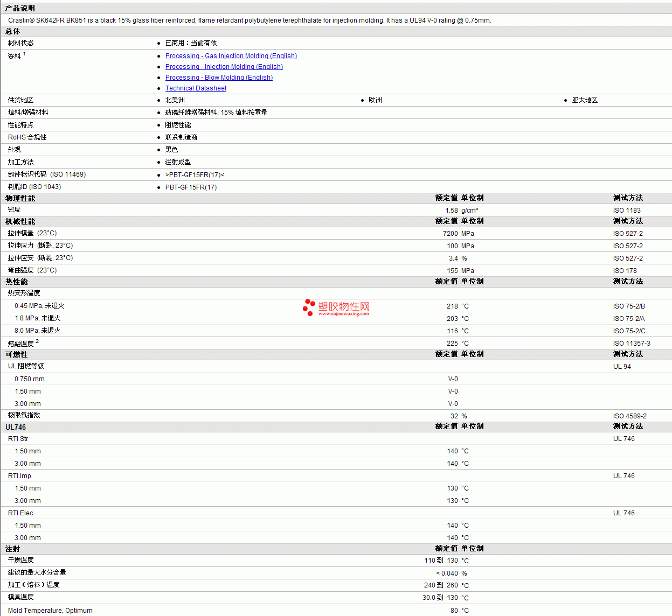
Task: Select the 产品说明 section header
Action: click(x=20, y=8)
